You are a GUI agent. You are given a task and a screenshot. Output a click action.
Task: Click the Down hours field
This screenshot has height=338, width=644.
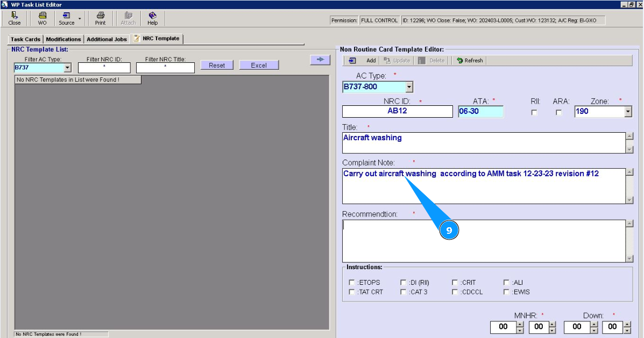[x=577, y=327]
